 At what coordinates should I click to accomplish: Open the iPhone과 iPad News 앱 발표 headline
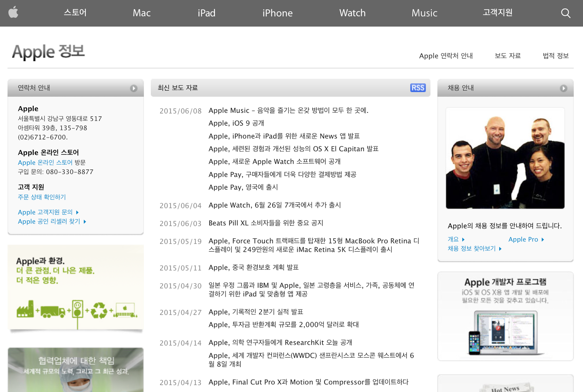(284, 136)
